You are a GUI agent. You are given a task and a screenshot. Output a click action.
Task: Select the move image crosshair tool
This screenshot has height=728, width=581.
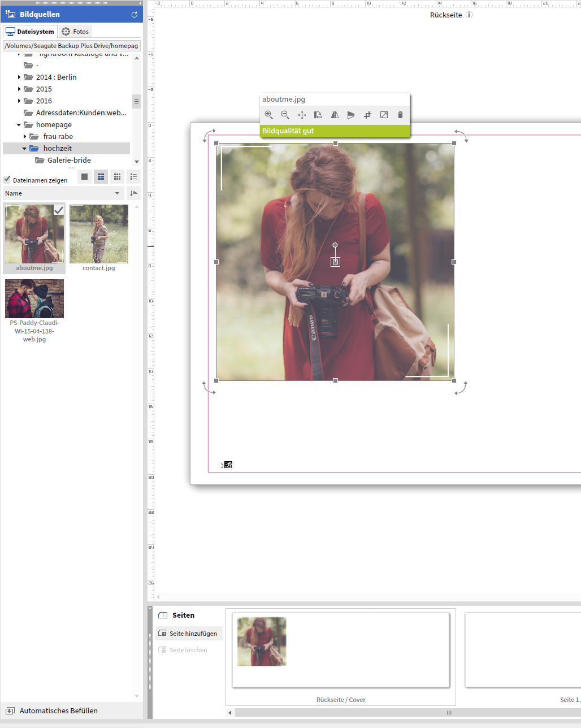pos(302,115)
